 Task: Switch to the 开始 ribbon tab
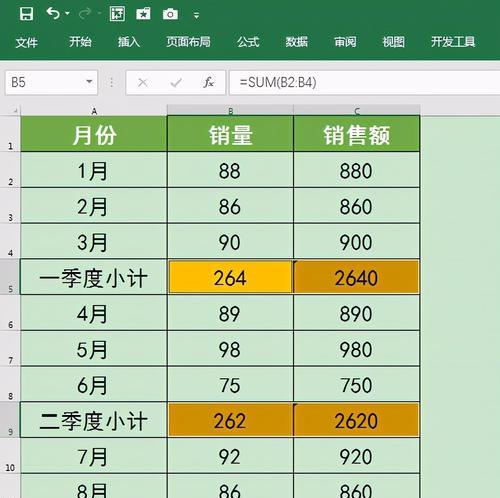coord(80,42)
